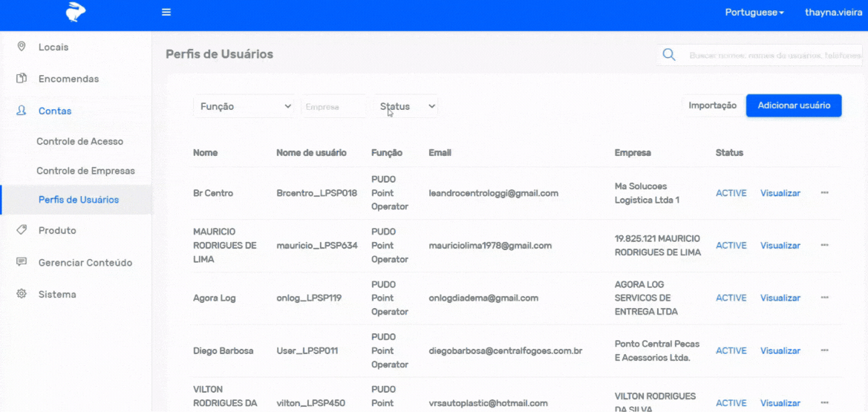Open more options for Agora Log row
The height and width of the screenshot is (412, 868).
pyautogui.click(x=824, y=298)
